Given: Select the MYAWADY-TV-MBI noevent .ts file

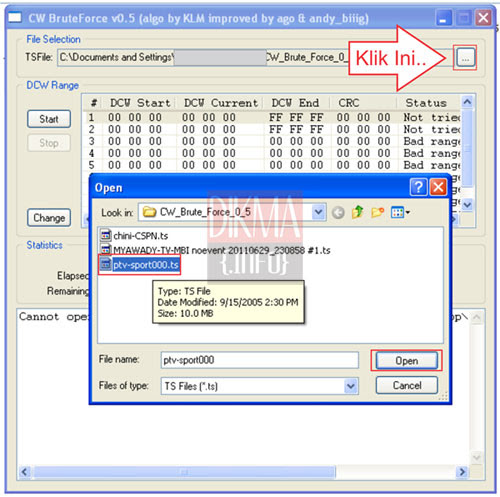Looking at the screenshot, I should 222,250.
